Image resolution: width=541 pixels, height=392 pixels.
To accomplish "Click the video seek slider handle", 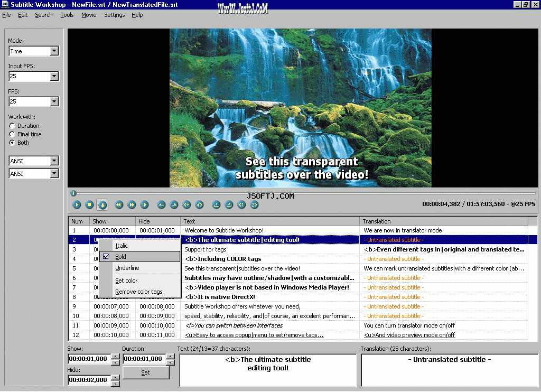I will tap(73, 193).
